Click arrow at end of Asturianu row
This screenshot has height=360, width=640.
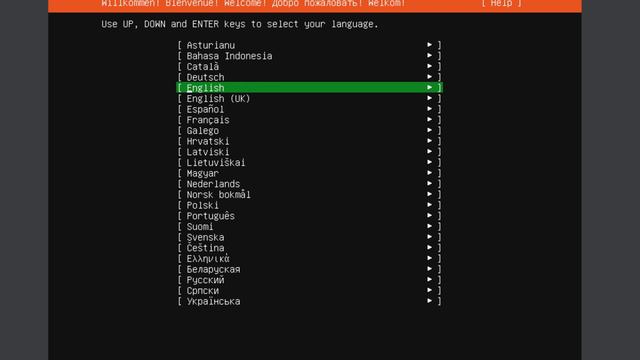coord(429,44)
